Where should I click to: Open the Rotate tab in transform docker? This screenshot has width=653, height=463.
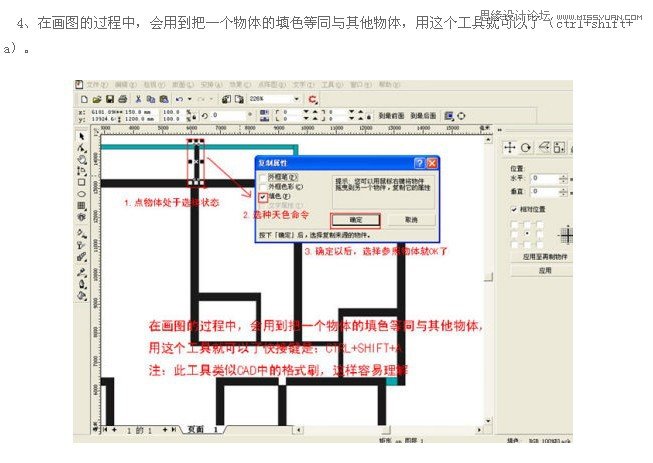526,147
